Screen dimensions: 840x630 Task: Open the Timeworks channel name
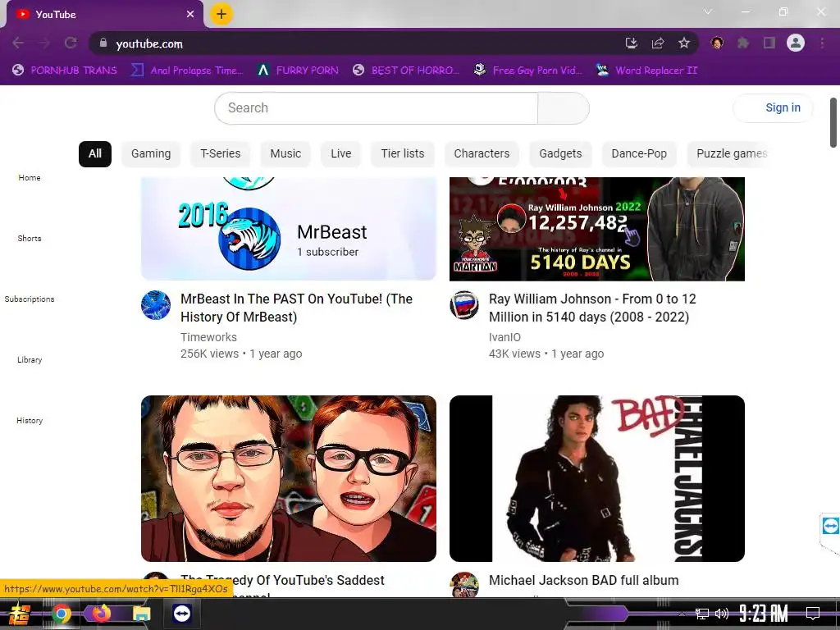point(208,337)
